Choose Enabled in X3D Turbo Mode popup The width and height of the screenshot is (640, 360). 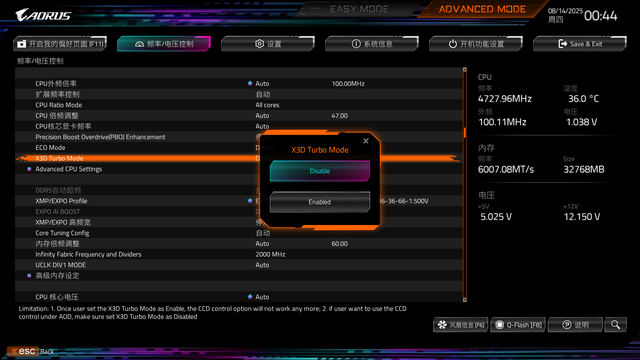(x=320, y=202)
